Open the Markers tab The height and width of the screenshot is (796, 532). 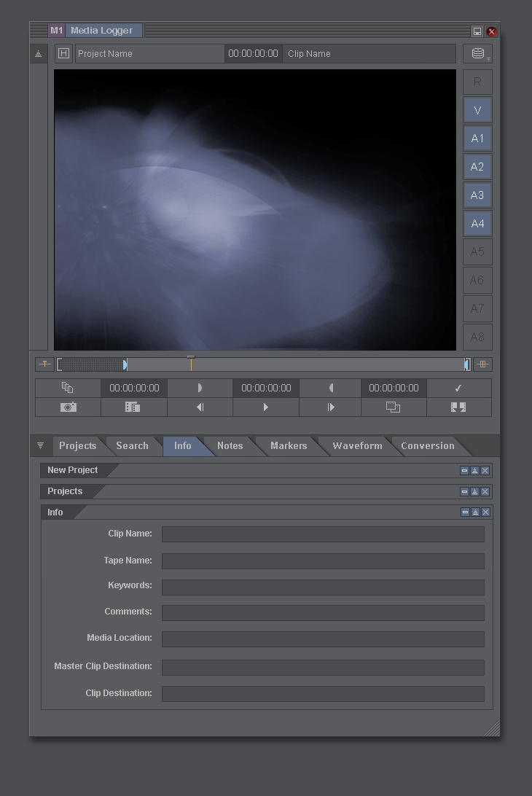tap(289, 445)
